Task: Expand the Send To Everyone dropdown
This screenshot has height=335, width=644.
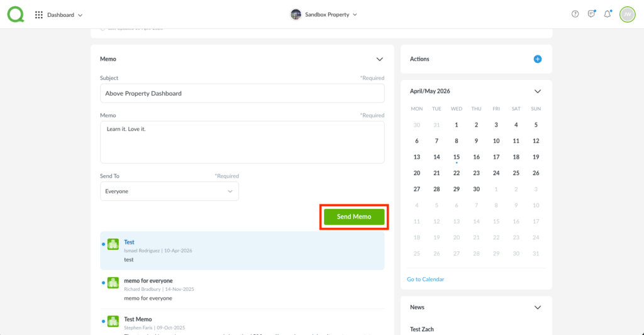Action: click(x=169, y=191)
